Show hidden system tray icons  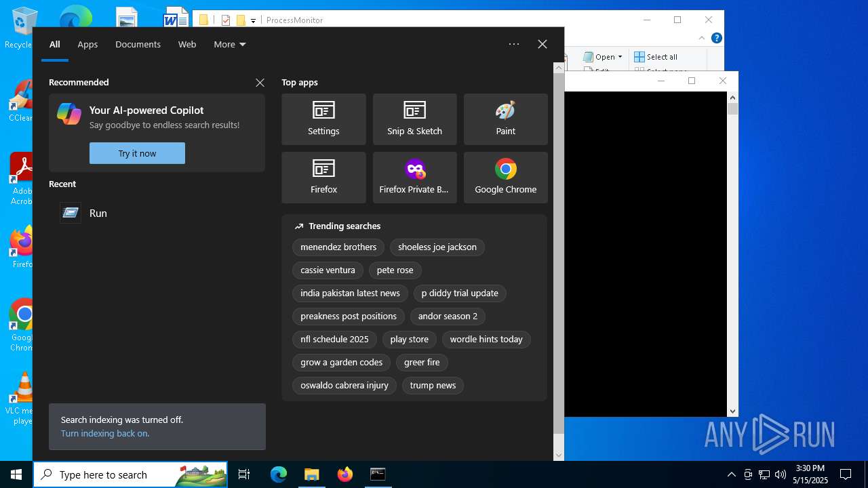click(731, 474)
